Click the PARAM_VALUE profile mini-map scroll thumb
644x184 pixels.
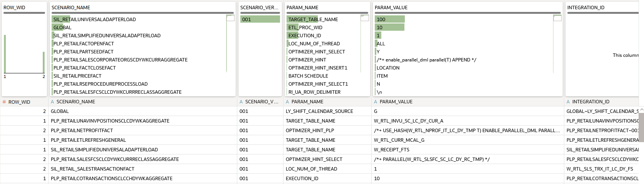(557, 18)
